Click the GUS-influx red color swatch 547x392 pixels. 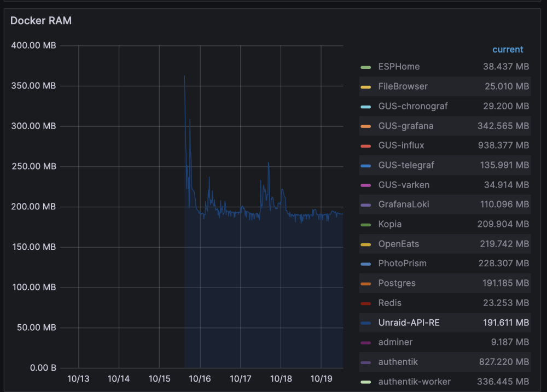click(x=365, y=146)
